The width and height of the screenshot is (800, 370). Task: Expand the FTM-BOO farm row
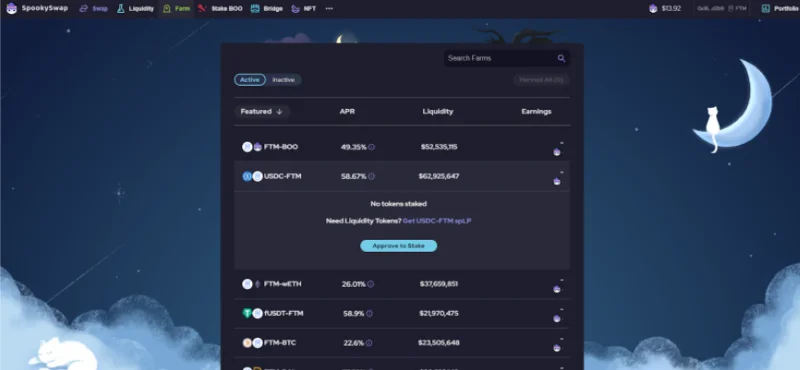tap(402, 147)
